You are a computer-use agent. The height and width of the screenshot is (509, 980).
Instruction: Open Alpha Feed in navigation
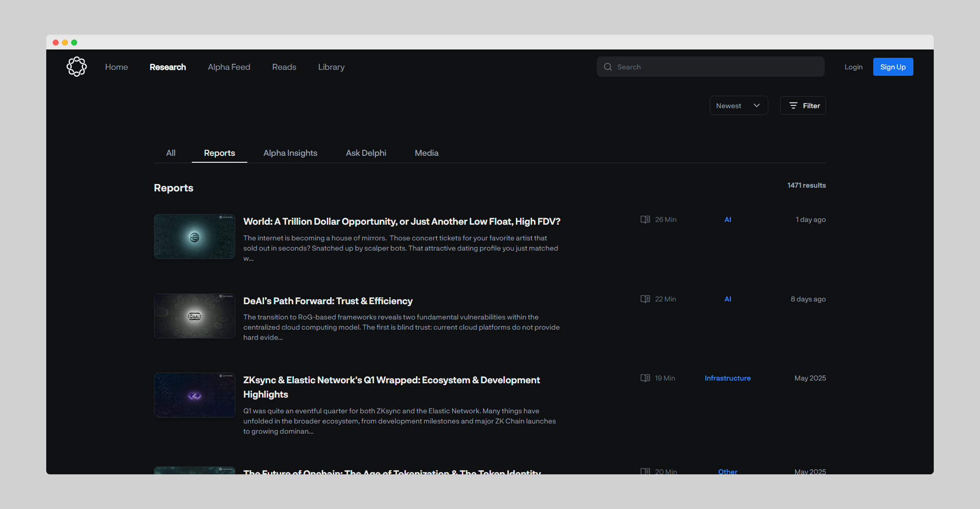(229, 67)
